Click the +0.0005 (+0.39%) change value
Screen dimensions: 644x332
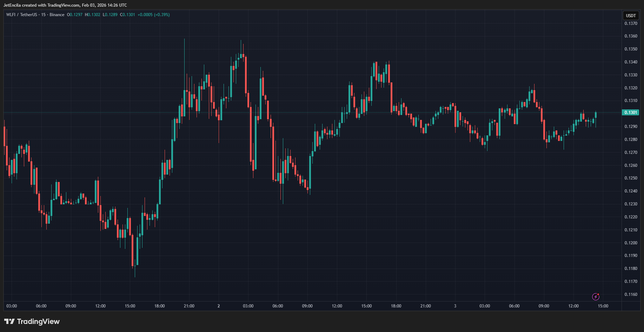click(x=153, y=15)
